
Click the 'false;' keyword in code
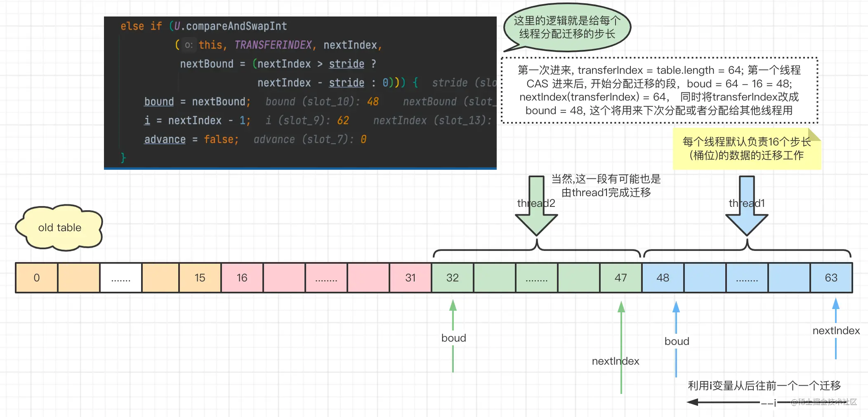(221, 139)
